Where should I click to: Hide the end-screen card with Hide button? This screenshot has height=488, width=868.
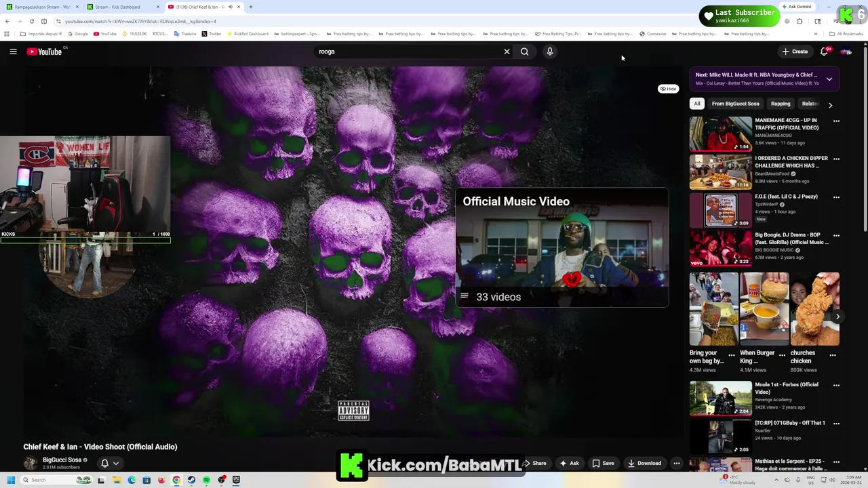pos(669,89)
